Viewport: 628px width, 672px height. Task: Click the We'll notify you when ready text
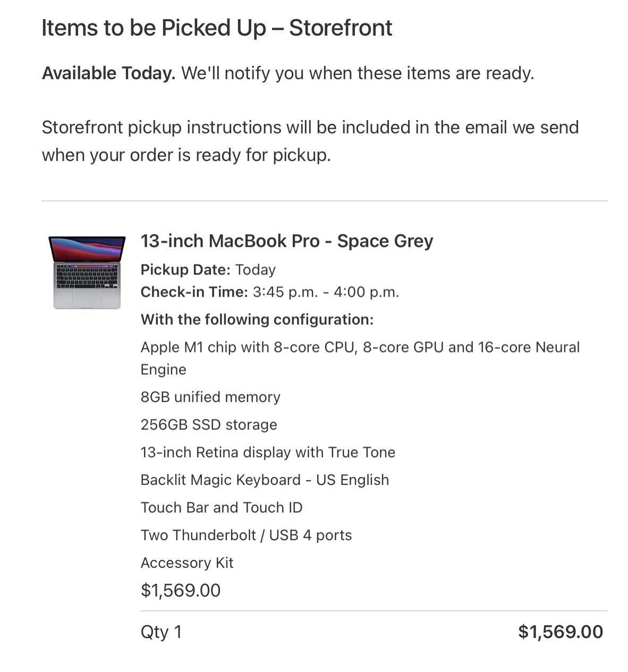pyautogui.click(x=358, y=73)
